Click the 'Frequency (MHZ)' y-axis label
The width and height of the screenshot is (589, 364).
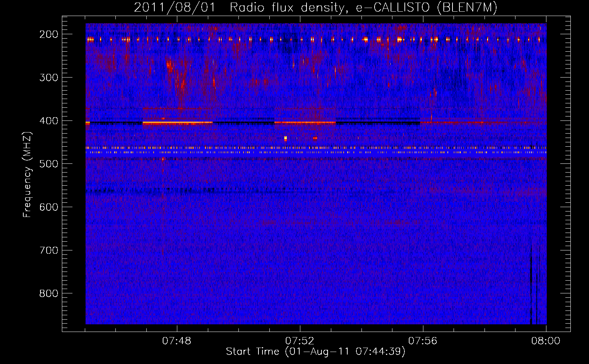tap(27, 174)
